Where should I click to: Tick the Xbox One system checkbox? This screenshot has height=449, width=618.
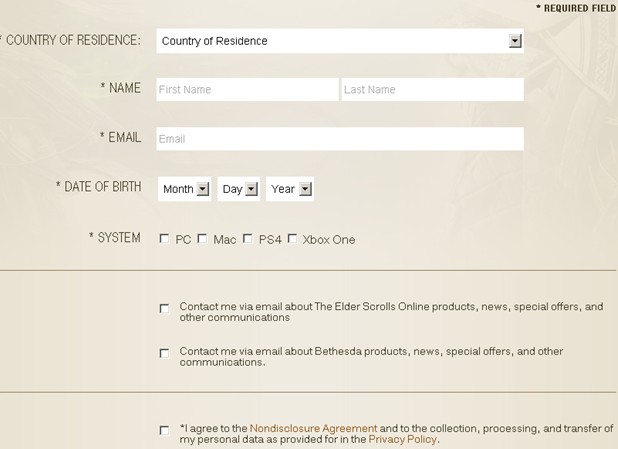point(292,239)
